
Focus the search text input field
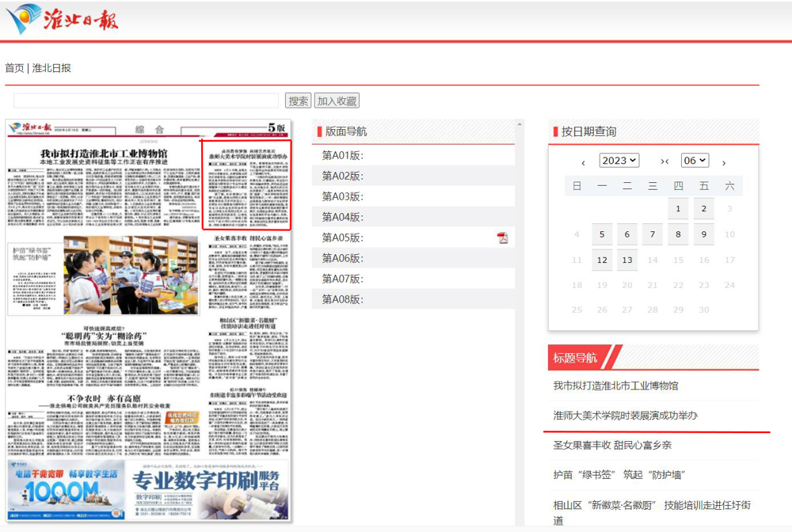click(147, 101)
